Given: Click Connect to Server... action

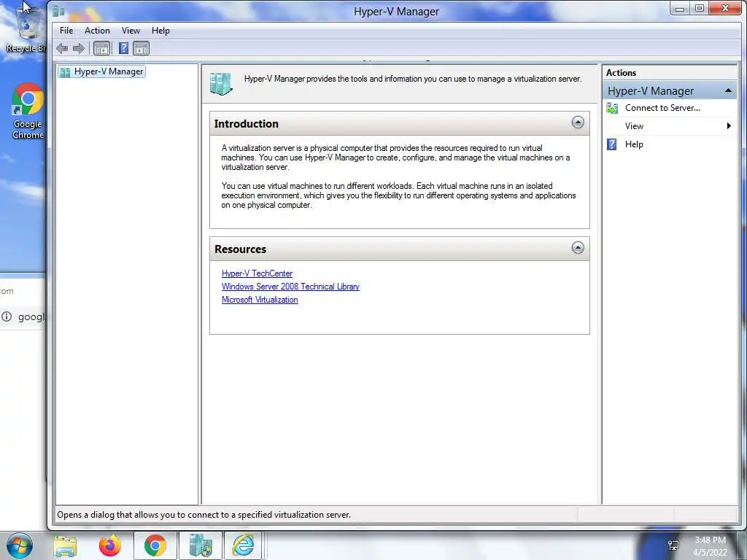Looking at the screenshot, I should click(x=662, y=108).
